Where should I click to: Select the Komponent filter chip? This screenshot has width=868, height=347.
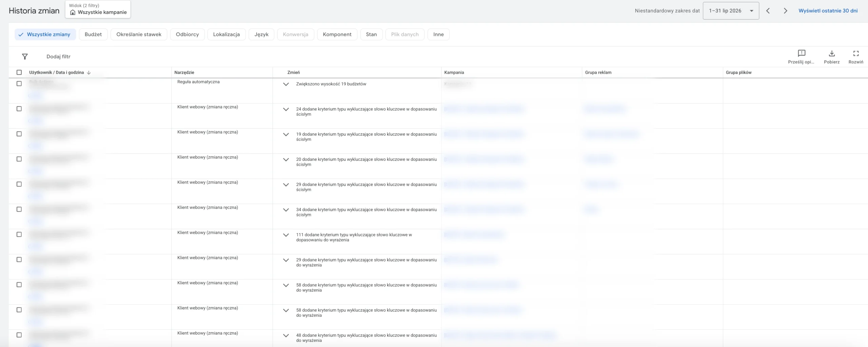pyautogui.click(x=337, y=34)
